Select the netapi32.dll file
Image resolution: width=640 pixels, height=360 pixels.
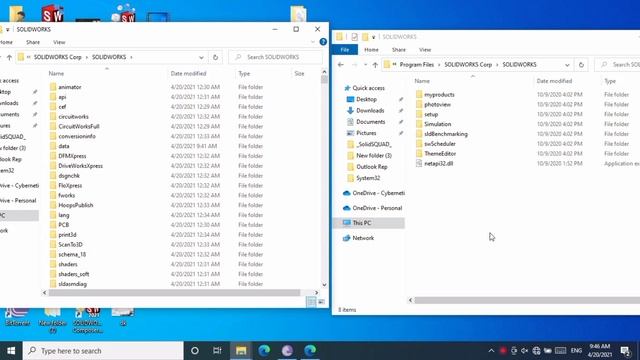coord(438,163)
